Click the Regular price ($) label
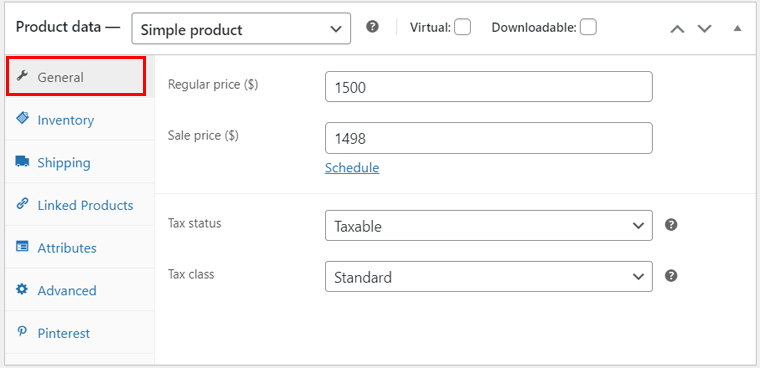 tap(213, 84)
